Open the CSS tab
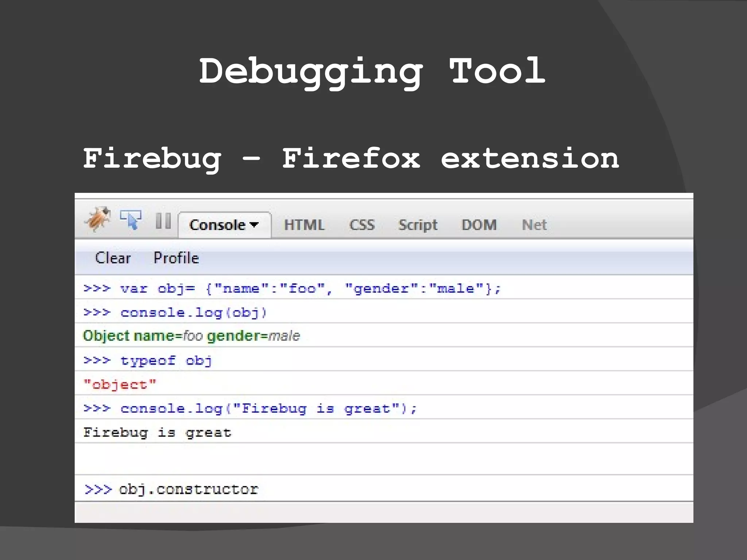This screenshot has width=747, height=560. pos(362,225)
